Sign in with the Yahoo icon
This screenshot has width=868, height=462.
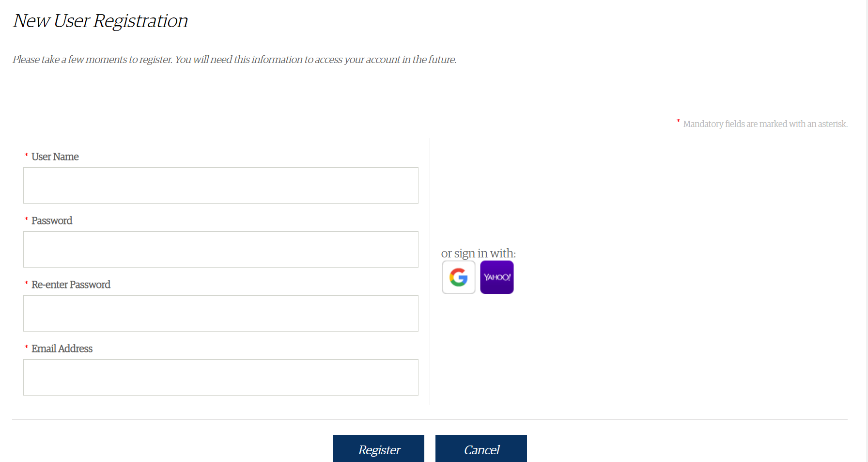(497, 277)
